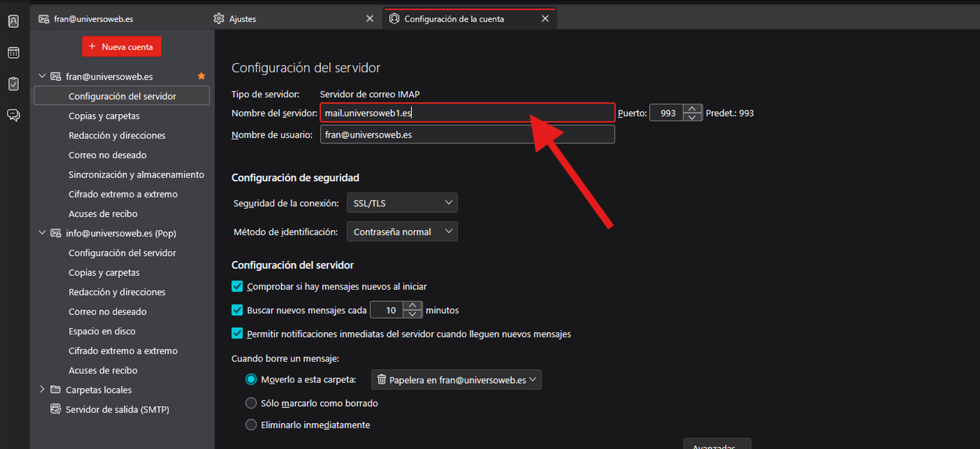Viewport: 980px width, 449px height.
Task: Uncheck Comprobar si hay mensajes nuevos al iniciar
Action: point(237,286)
